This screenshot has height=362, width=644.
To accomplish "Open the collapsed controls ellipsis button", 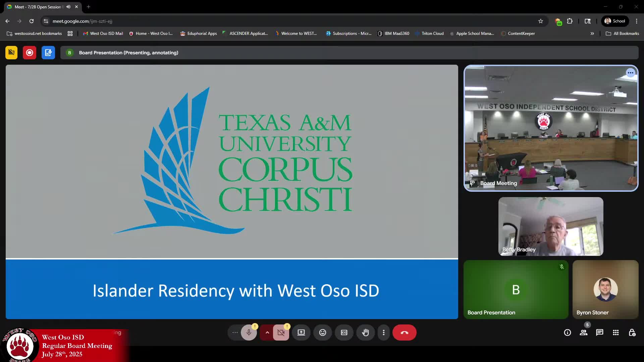I will coord(235,333).
